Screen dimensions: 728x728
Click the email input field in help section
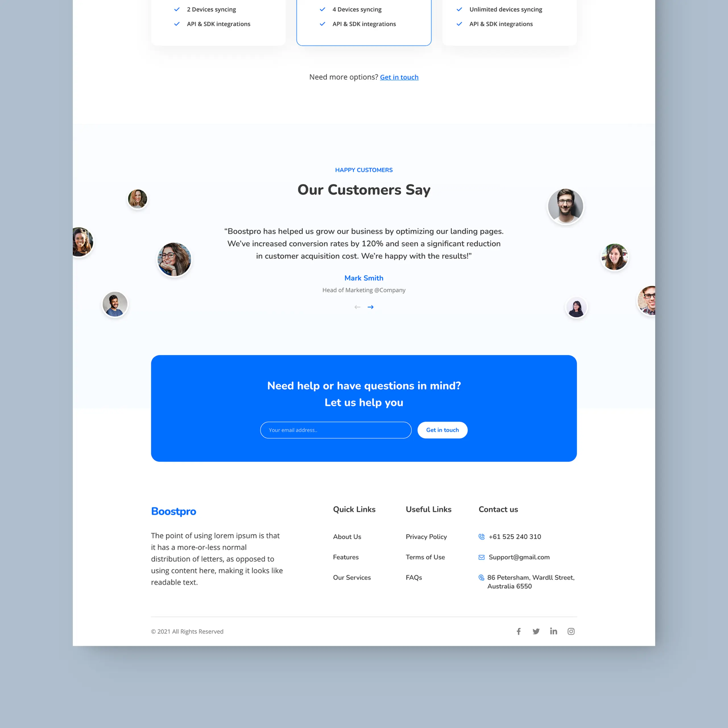[x=335, y=430]
